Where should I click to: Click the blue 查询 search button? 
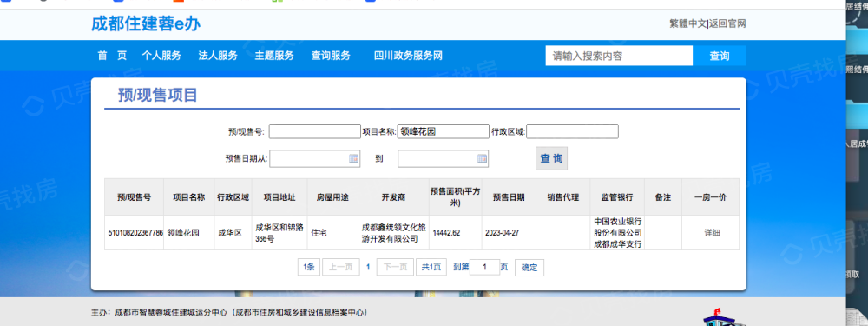tap(719, 56)
